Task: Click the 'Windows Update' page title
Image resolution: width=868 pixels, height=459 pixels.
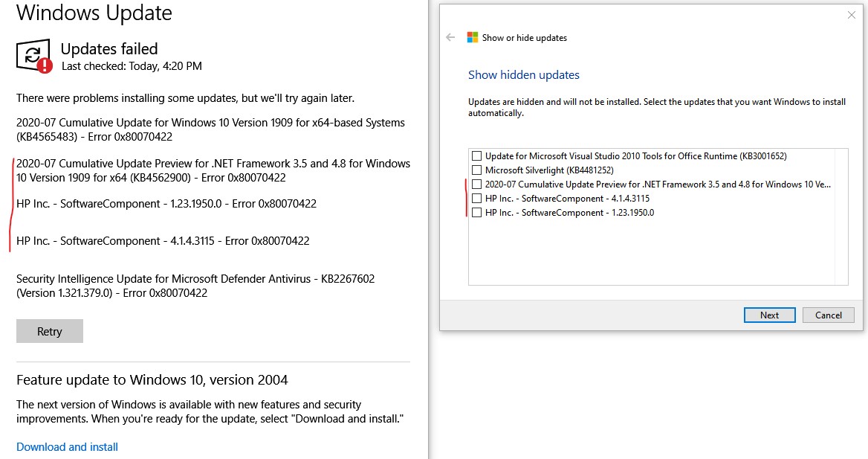Action: coord(94,13)
